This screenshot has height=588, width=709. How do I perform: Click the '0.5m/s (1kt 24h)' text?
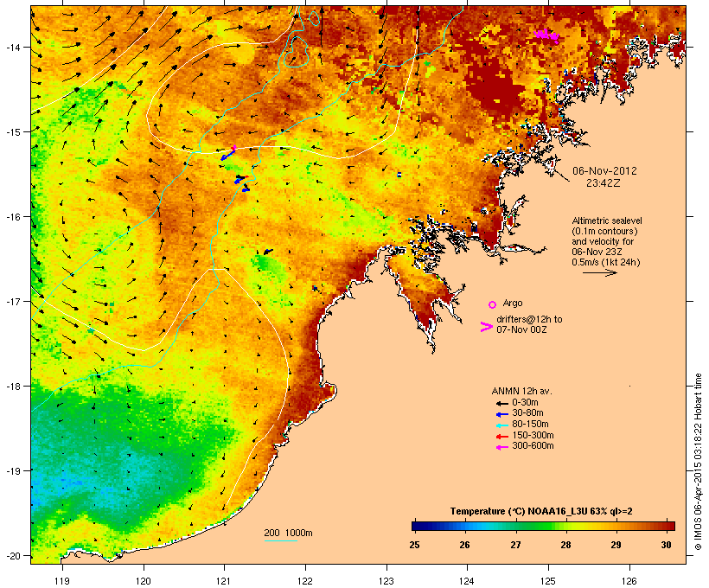pyautogui.click(x=606, y=262)
